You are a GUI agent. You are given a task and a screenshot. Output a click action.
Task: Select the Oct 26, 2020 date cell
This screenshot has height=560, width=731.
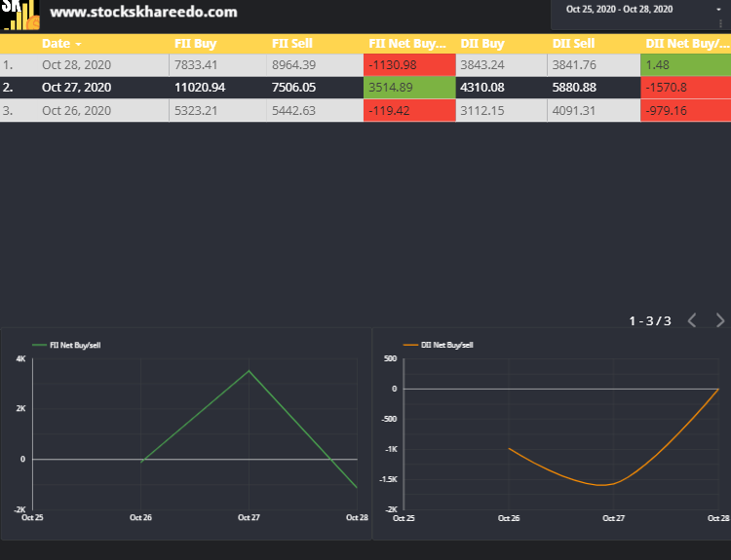point(76,110)
